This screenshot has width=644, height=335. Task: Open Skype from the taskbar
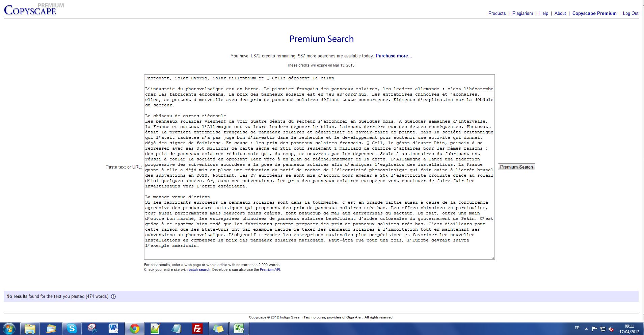[x=72, y=328]
